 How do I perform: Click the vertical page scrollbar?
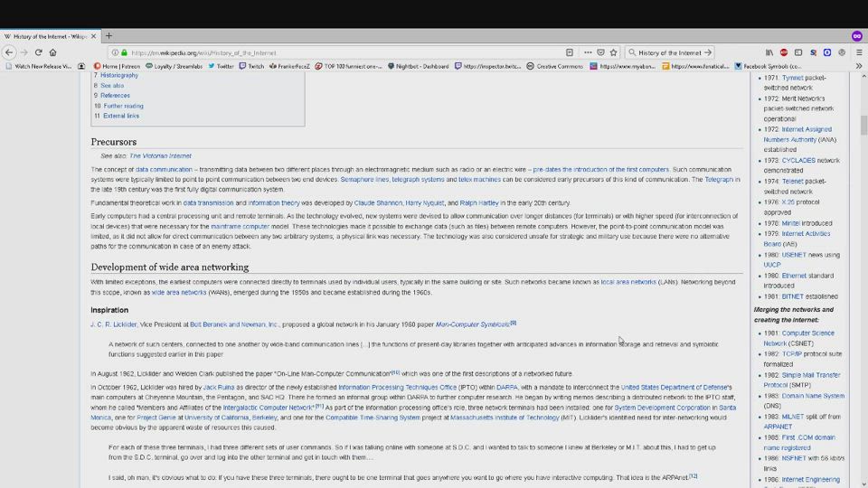click(863, 125)
